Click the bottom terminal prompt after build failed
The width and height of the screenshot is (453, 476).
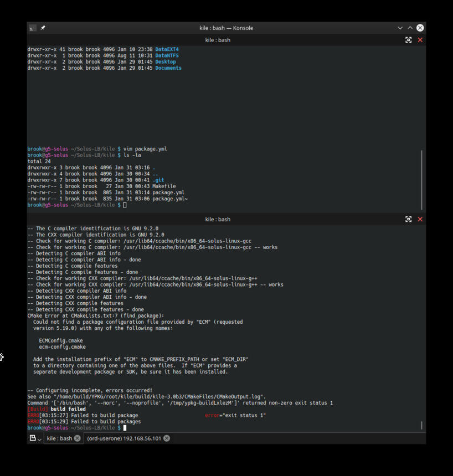[125, 428]
